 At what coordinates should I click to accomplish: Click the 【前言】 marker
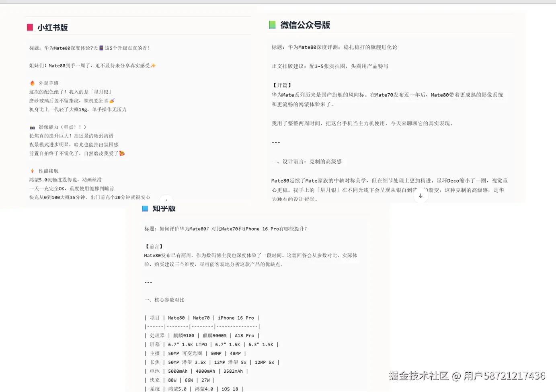click(154, 246)
